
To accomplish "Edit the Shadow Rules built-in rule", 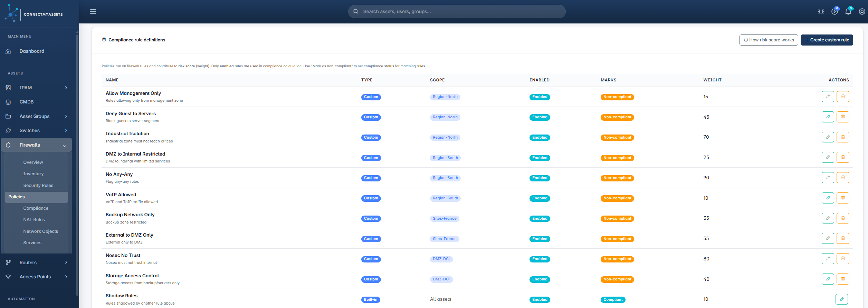I will tap(842, 299).
